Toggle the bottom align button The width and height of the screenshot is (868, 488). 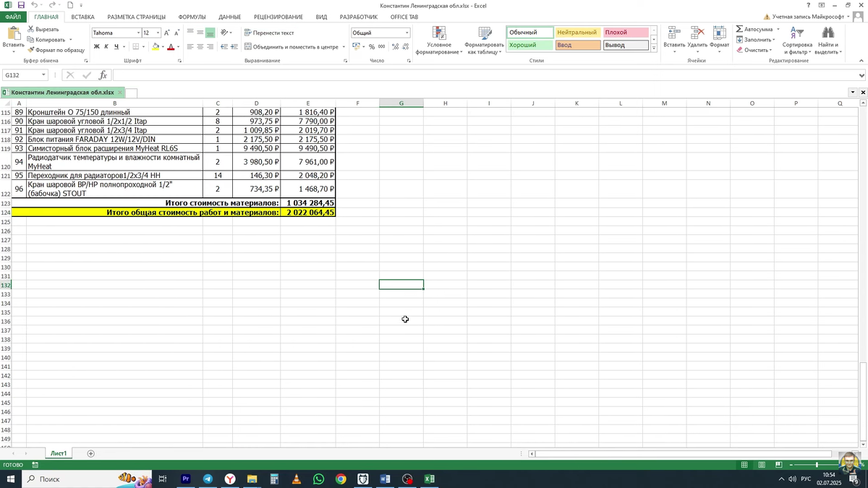tap(210, 33)
